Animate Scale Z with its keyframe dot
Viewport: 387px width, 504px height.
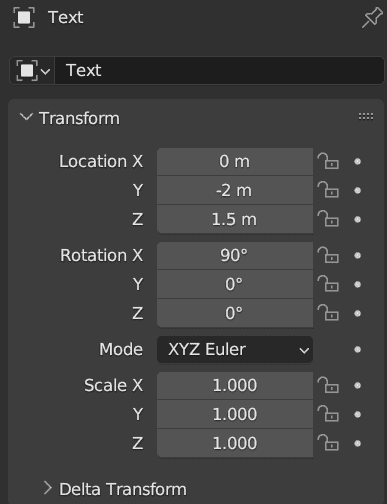point(357,444)
